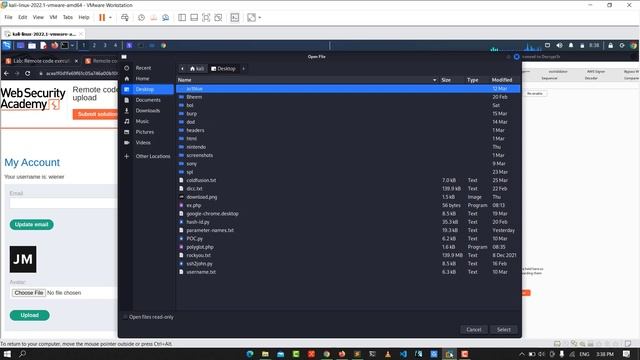
Task: Click the kali breadcrumb in the path bar
Action: (x=197, y=69)
